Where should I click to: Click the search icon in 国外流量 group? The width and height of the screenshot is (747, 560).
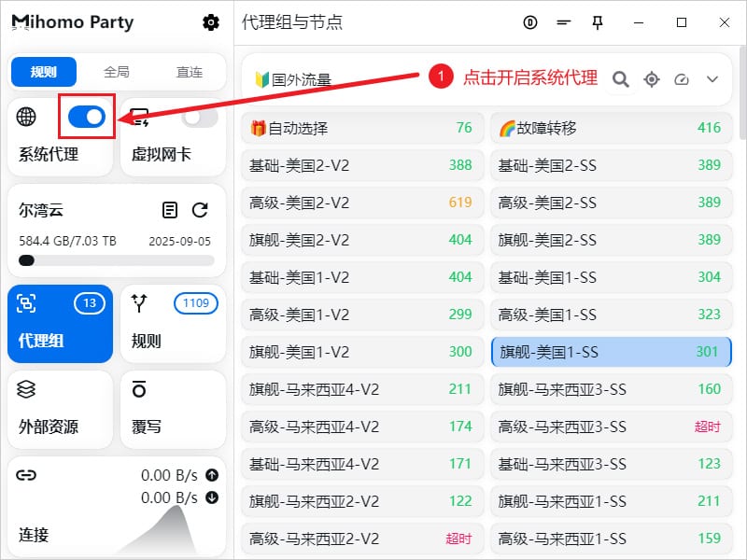pyautogui.click(x=620, y=79)
